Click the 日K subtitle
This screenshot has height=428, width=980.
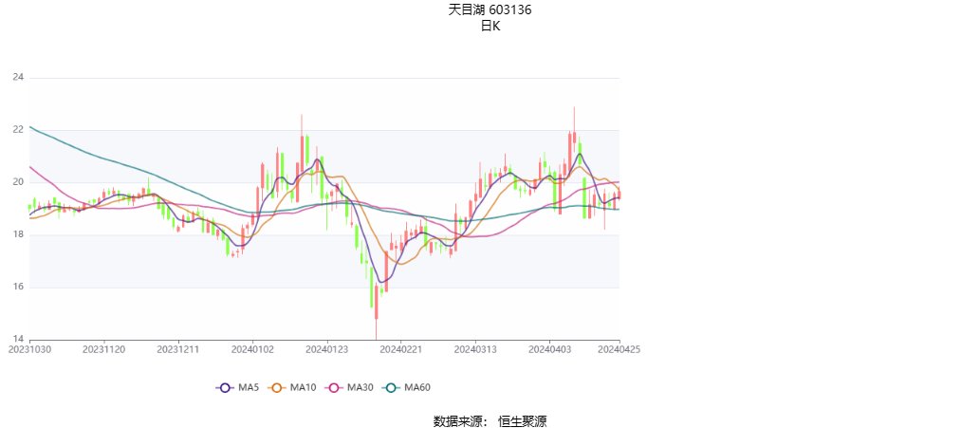490,27
